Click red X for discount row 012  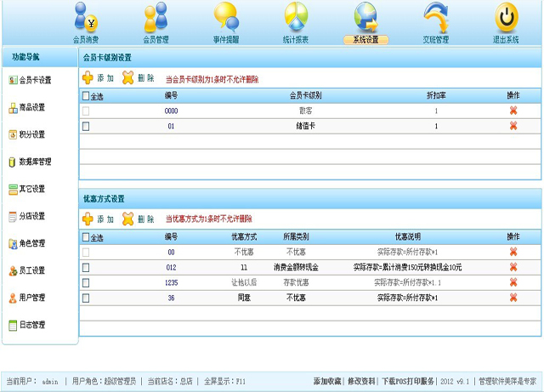(x=513, y=267)
